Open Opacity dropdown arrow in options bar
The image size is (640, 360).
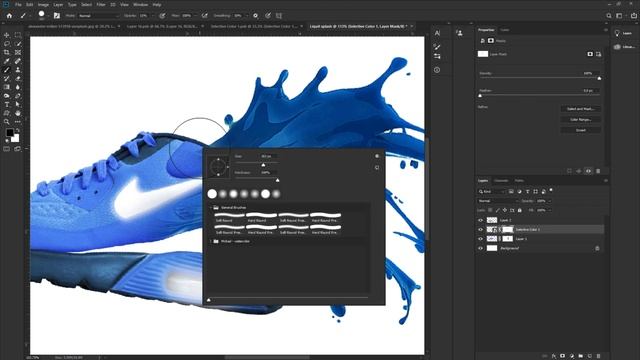[153, 16]
